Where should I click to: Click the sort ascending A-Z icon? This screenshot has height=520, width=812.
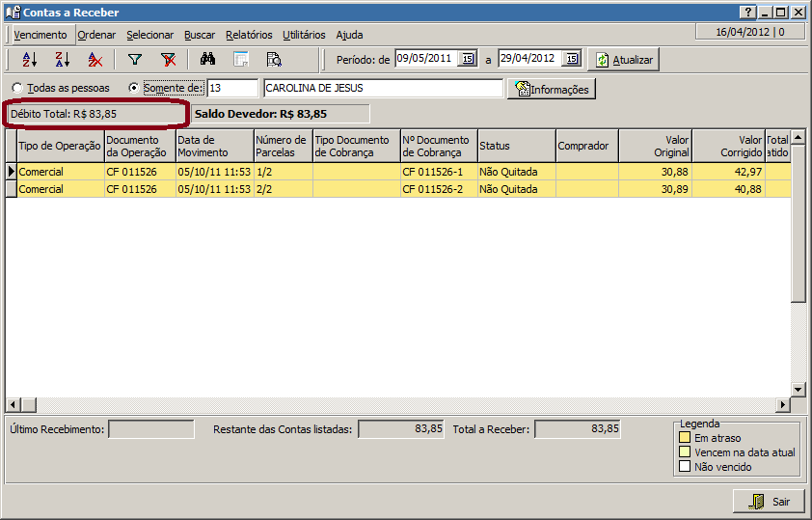point(29,60)
